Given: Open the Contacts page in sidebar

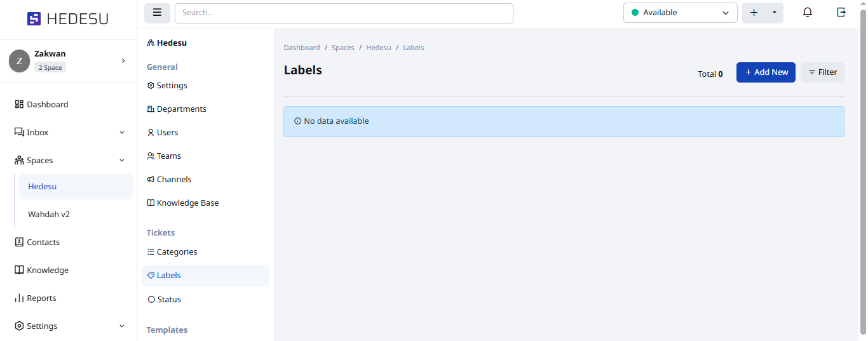Looking at the screenshot, I should point(43,242).
